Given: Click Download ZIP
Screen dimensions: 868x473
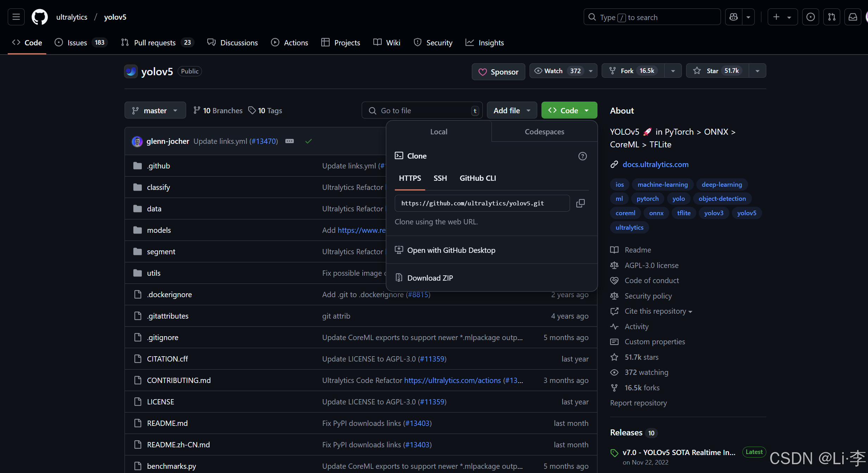Looking at the screenshot, I should (x=430, y=277).
